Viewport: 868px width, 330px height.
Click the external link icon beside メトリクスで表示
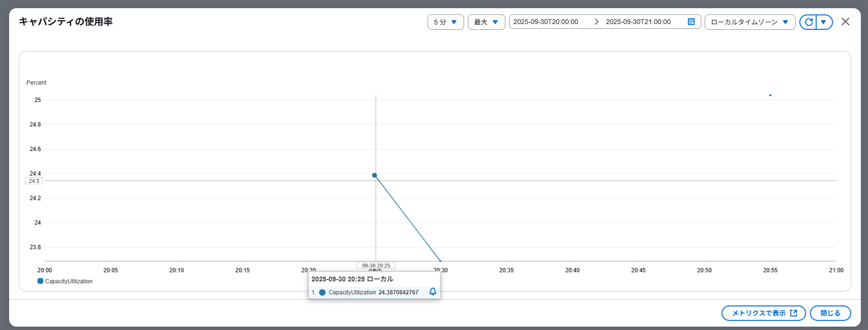(x=794, y=313)
